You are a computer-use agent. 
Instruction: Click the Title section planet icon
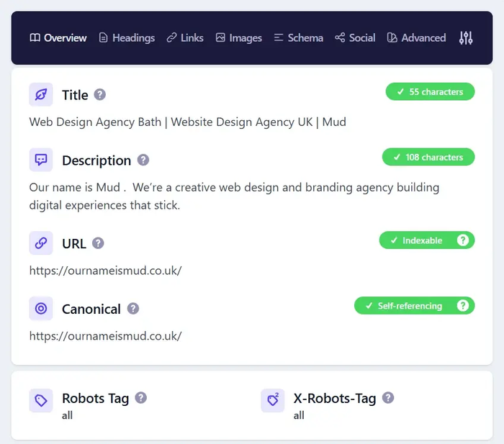click(41, 95)
